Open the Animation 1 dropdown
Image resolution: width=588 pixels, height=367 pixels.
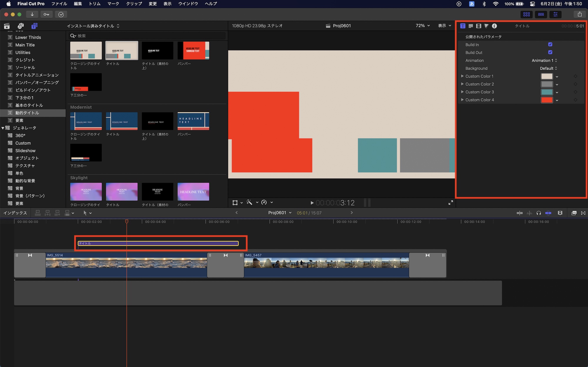tap(544, 60)
